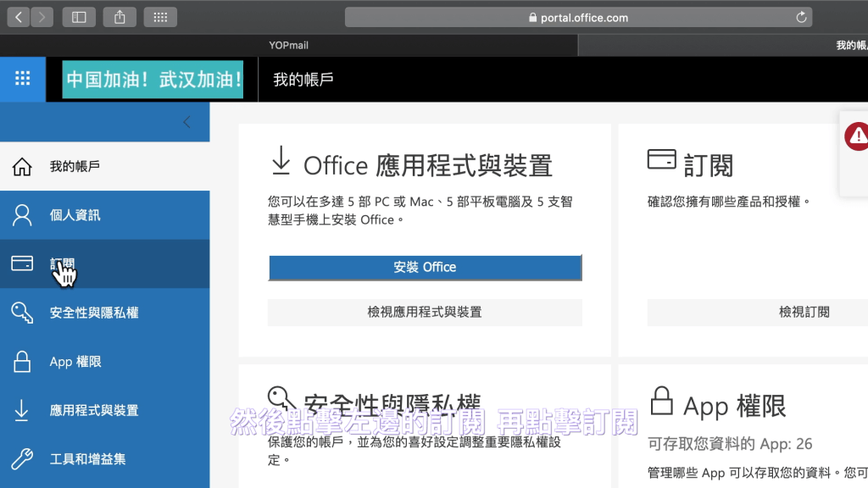Click the home icon in the sidebar

(22, 167)
